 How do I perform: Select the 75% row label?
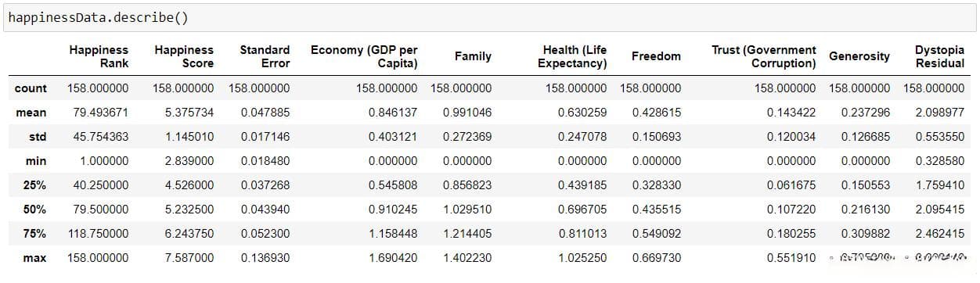pos(35,234)
